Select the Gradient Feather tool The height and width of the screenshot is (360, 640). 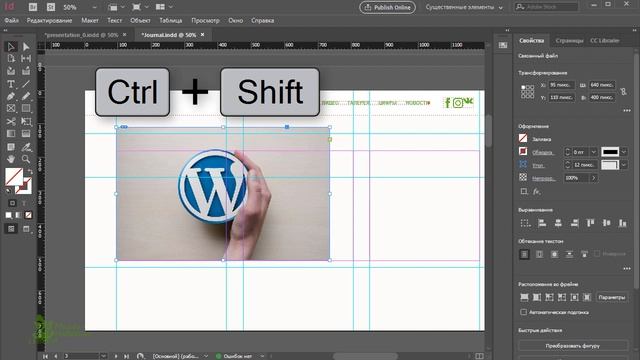26,134
